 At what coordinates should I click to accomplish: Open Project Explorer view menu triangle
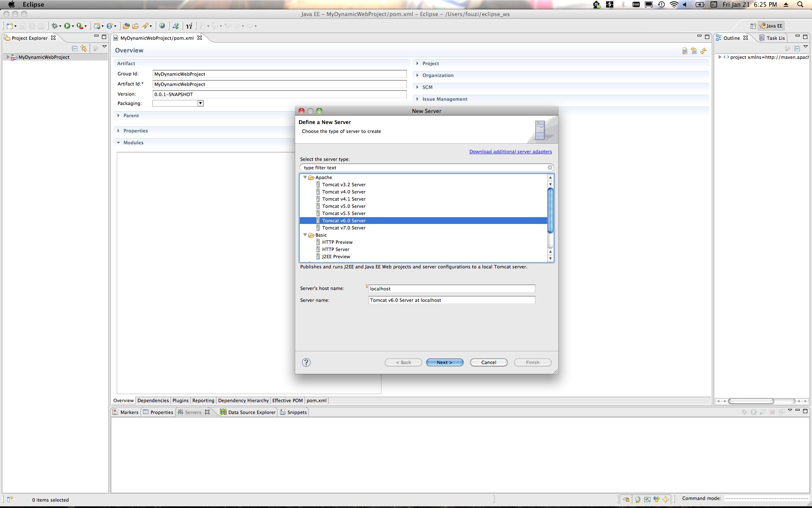click(104, 47)
